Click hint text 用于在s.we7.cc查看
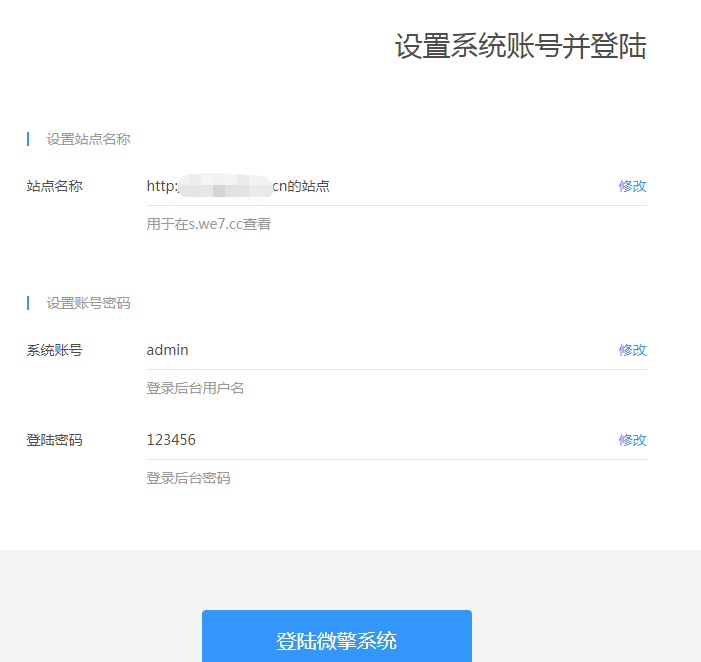The width and height of the screenshot is (701, 662). point(209,224)
